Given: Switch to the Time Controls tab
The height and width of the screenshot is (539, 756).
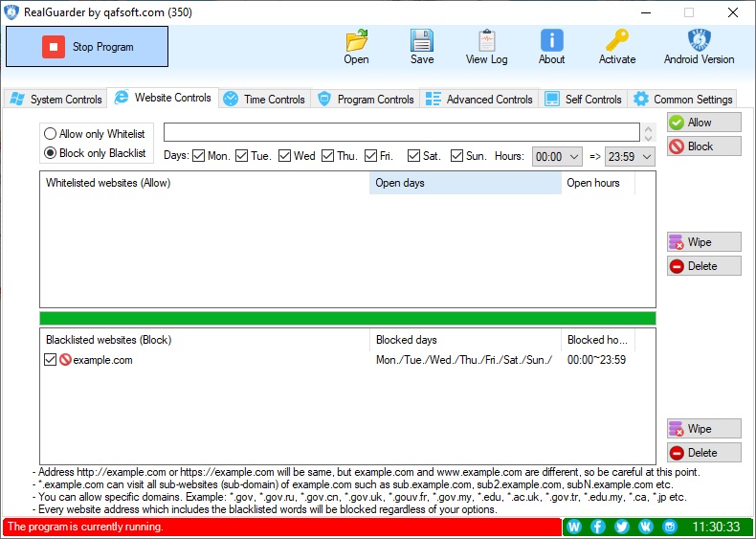Looking at the screenshot, I should click(x=264, y=99).
